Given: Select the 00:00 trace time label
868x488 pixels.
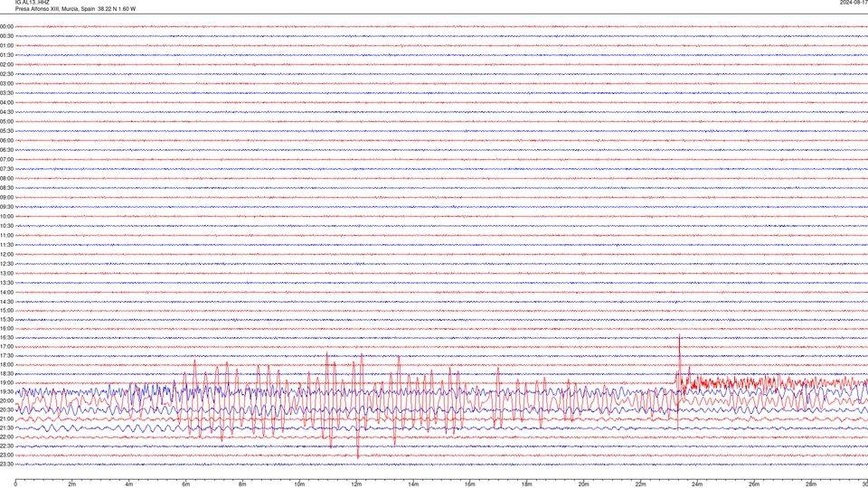Looking at the screenshot, I should [x=6, y=26].
